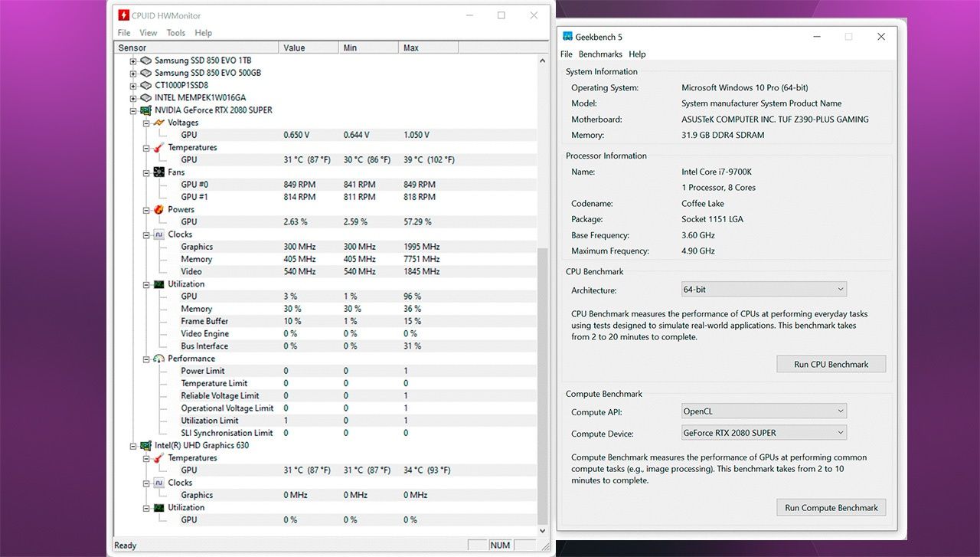Viewport: 980px width, 557px height.
Task: Open the Compute Device dropdown
Action: (763, 433)
